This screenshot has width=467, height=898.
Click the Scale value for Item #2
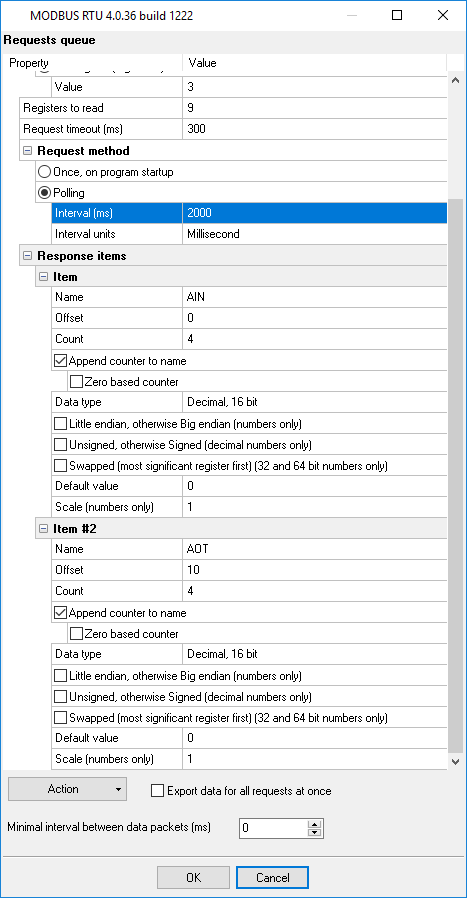tap(315, 759)
